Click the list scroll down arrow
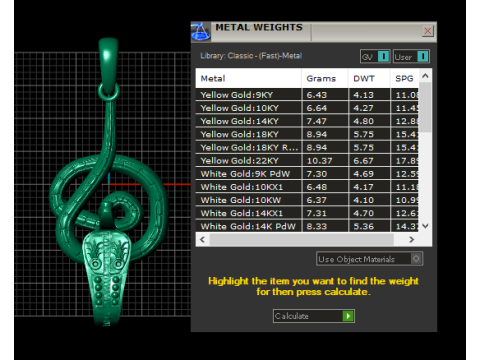Viewport: 480px width, 360px height. (425, 226)
